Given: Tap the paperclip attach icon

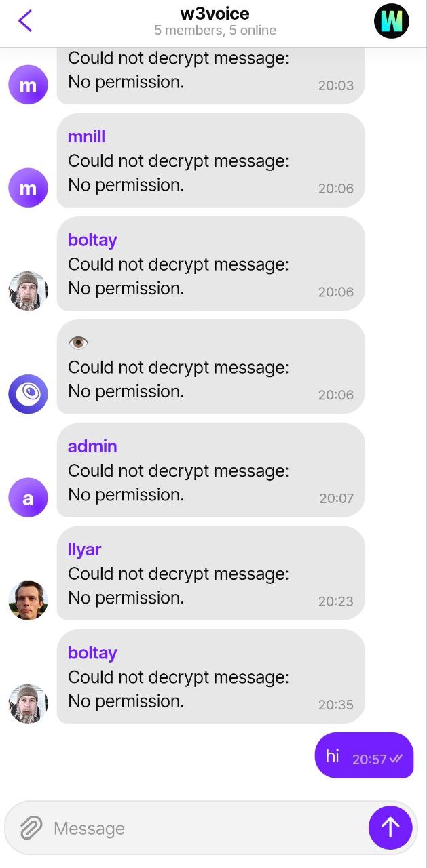Looking at the screenshot, I should tap(31, 828).
